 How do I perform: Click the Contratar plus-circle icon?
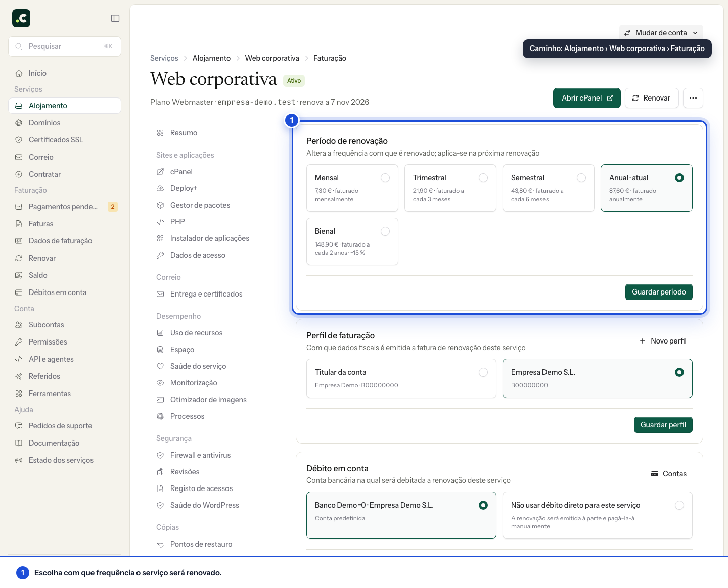point(19,174)
